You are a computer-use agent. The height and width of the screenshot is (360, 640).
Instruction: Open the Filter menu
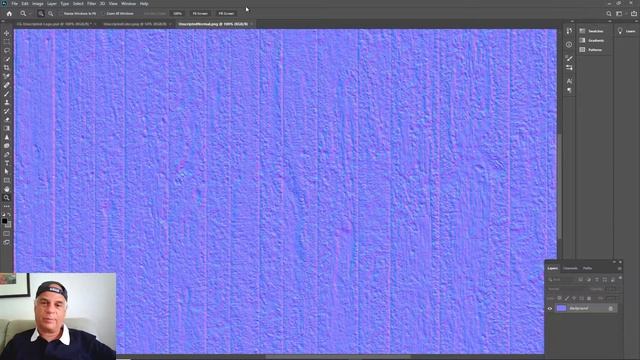[91, 4]
